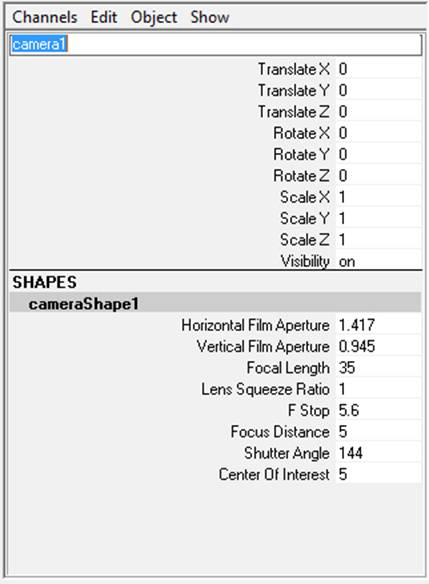Select the Translate X value field
This screenshot has height=584, width=429.
[x=379, y=69]
